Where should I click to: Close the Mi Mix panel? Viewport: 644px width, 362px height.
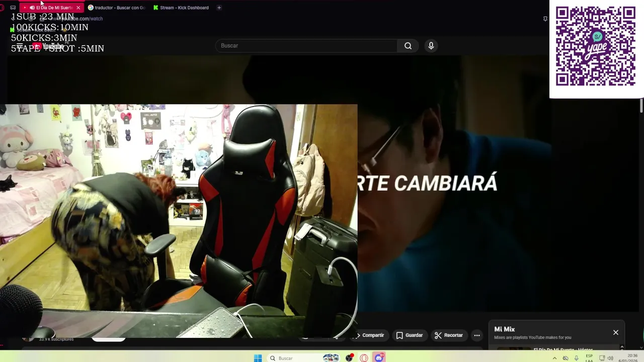[615, 332]
